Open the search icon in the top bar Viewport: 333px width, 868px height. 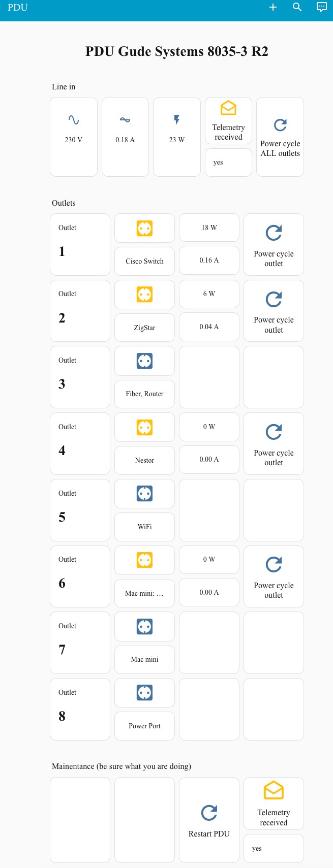tap(297, 8)
